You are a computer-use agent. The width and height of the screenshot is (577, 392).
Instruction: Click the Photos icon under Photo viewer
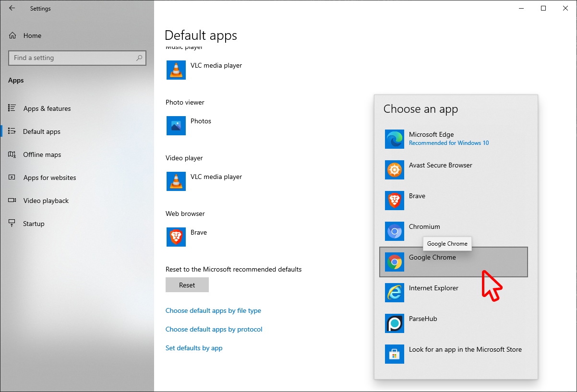[176, 126]
